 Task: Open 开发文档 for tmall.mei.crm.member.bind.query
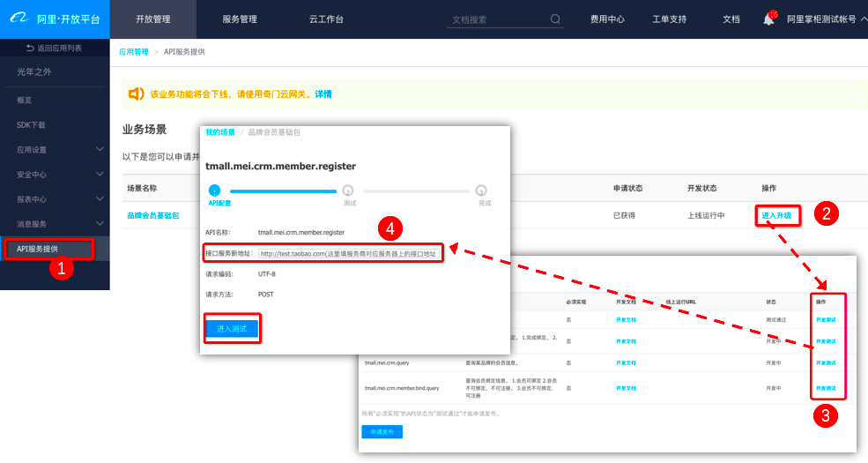click(x=626, y=388)
